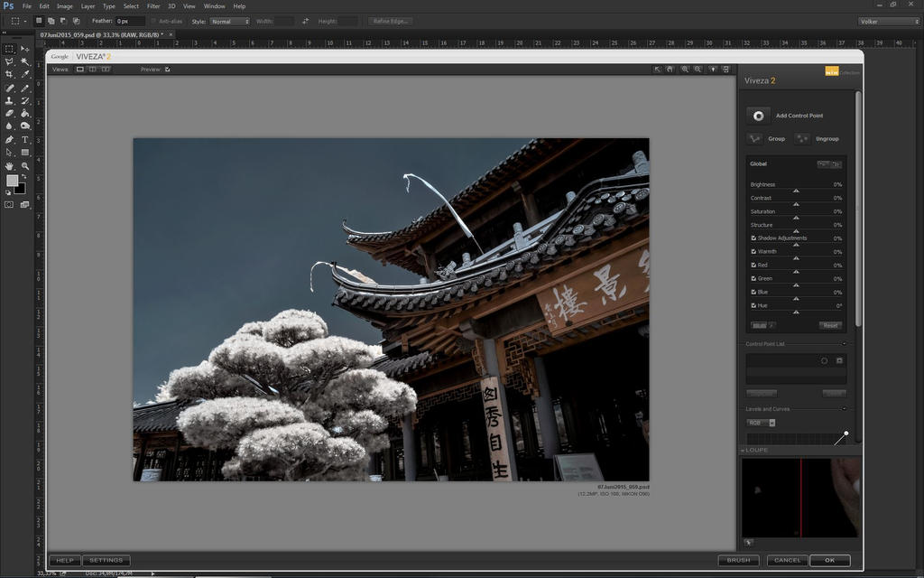Select the Crop tool

[9, 75]
